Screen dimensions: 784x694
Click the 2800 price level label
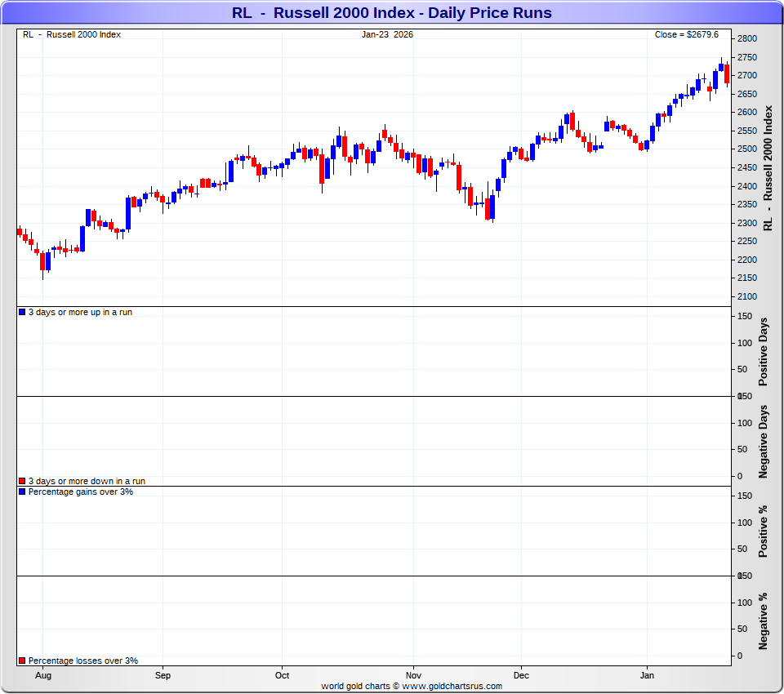[x=746, y=38]
